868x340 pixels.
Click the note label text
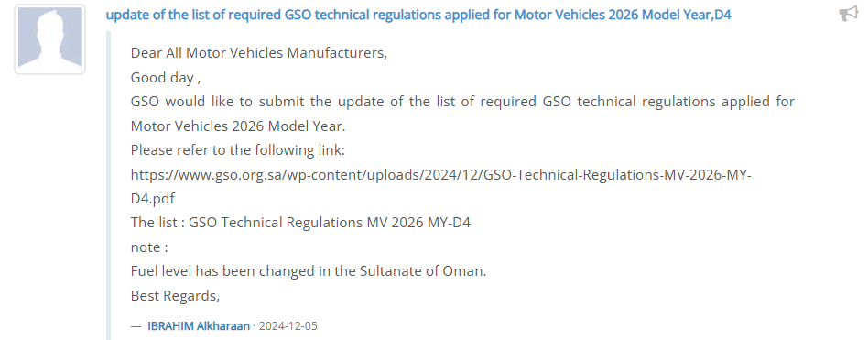[149, 247]
